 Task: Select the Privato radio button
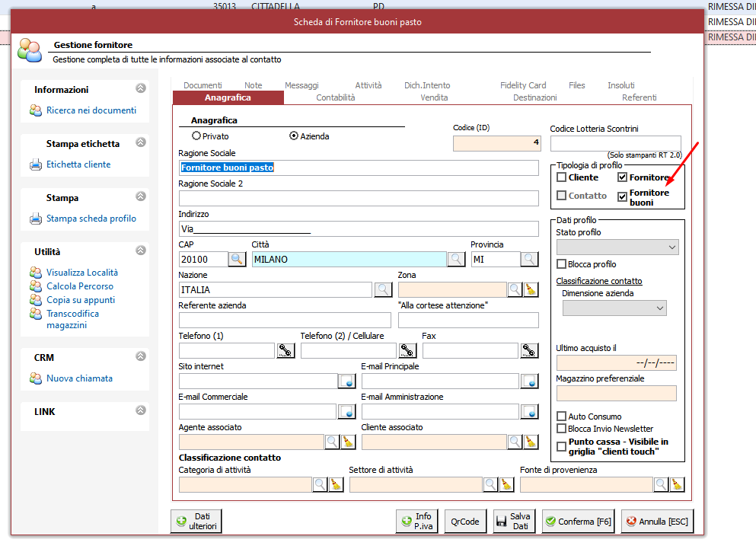tap(196, 136)
